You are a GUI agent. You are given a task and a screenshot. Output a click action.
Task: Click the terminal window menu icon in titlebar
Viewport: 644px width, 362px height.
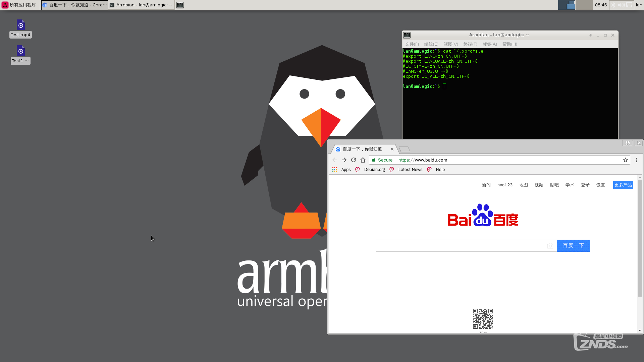pos(407,35)
